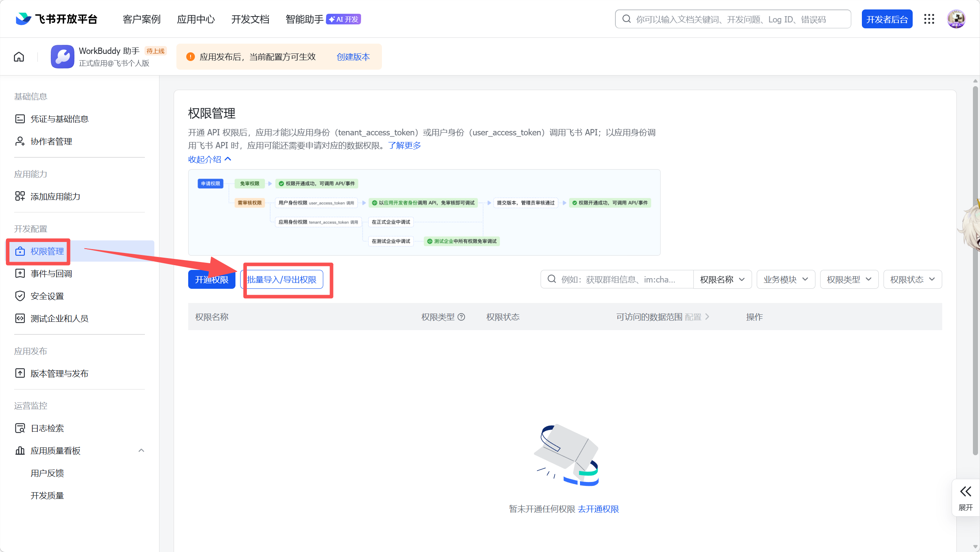Image resolution: width=980 pixels, height=552 pixels.
Task: Open 开发文档 in top navigation
Action: 250,19
